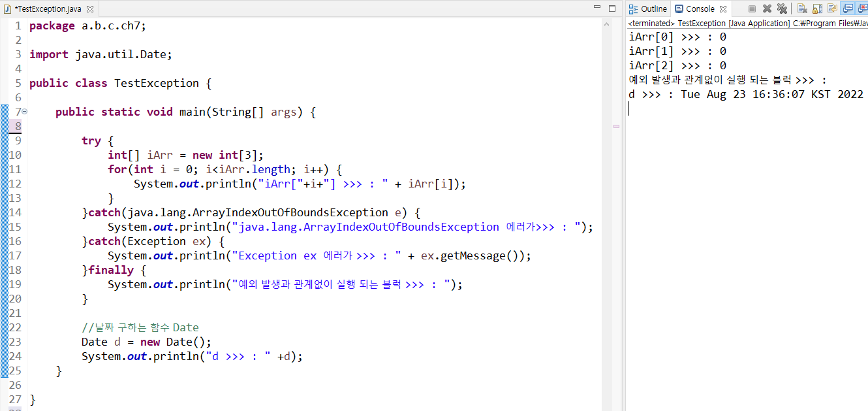Minimize the editor area
This screenshot has width=868, height=411.
(x=597, y=8)
